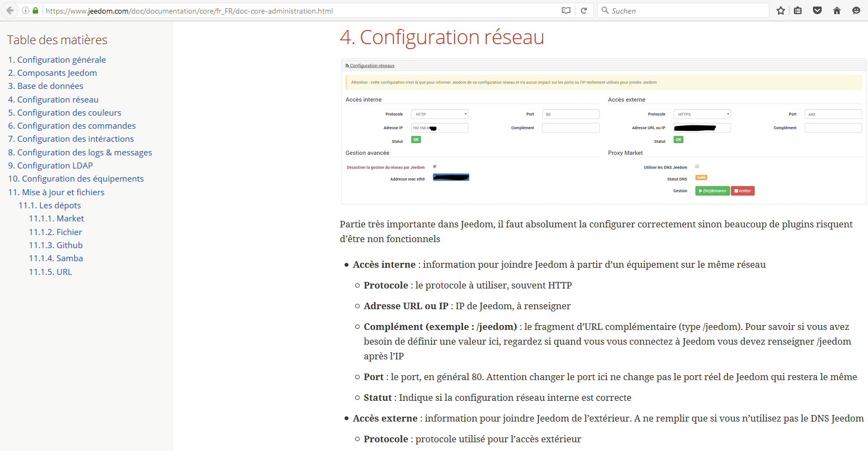Click 'Configuration réseaux' title in the screenshot

coord(372,66)
